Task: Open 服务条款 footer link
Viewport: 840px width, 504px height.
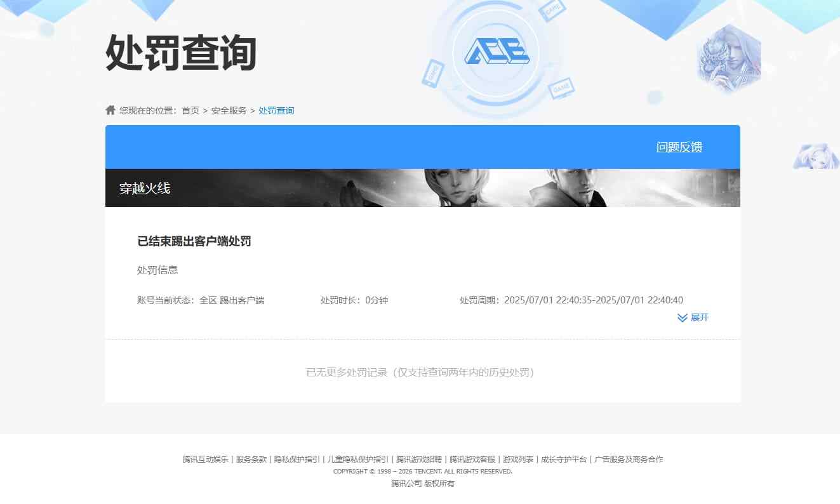Action: 251,459
